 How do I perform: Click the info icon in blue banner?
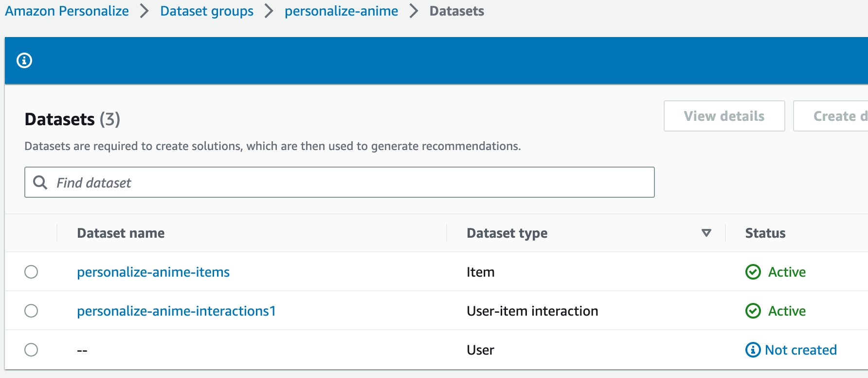(x=24, y=60)
